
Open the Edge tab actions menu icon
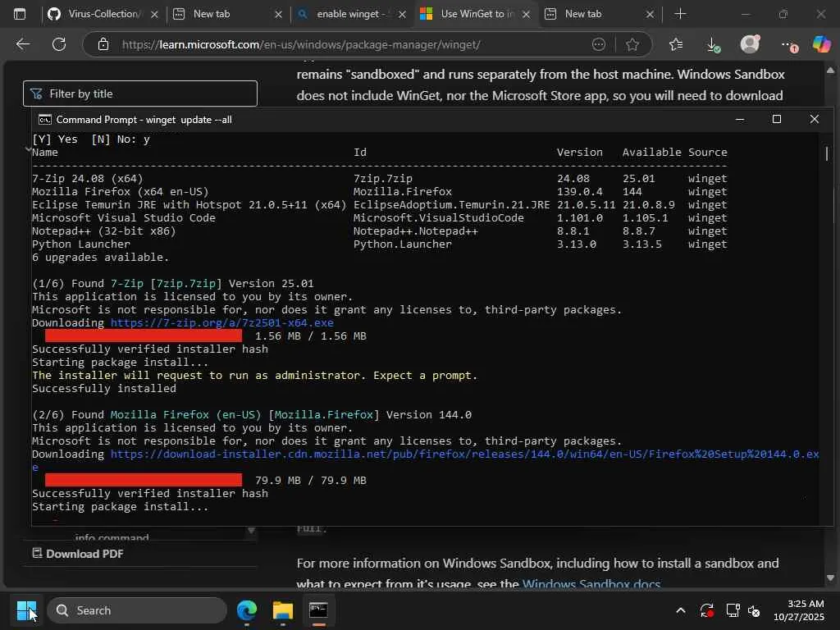[20, 14]
